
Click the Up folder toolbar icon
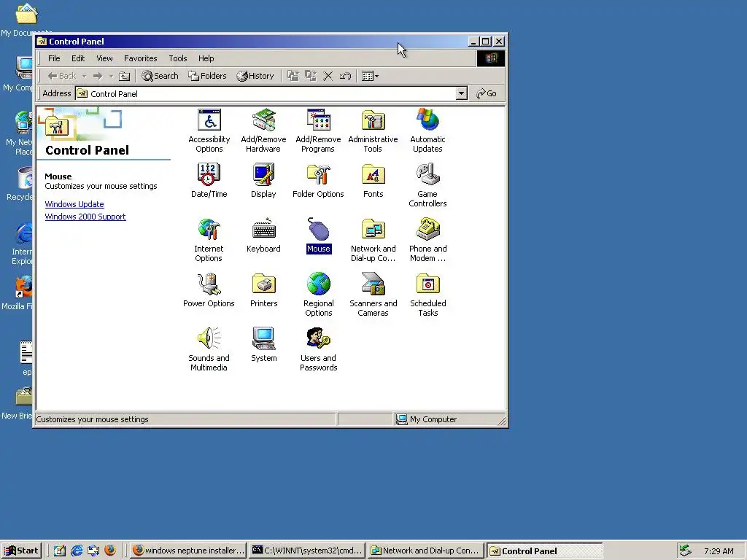[x=124, y=76]
